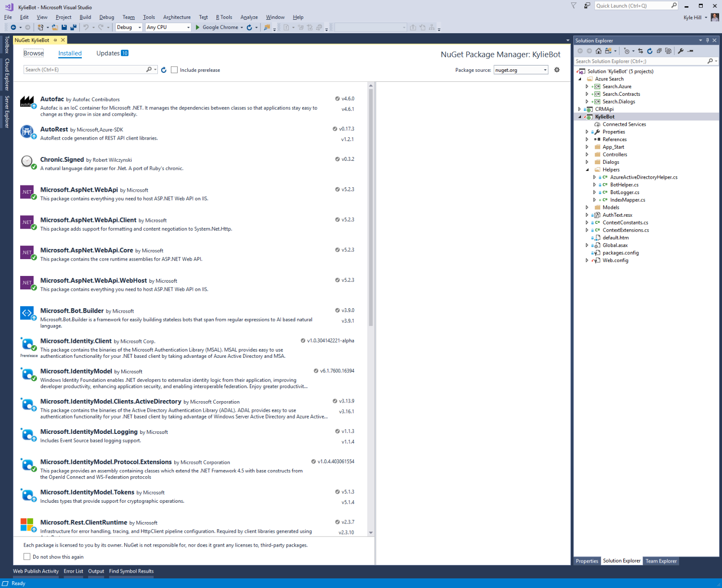The width and height of the screenshot is (722, 588).
Task: Click the Pending Changes Filter clock icon
Action: [x=626, y=51]
